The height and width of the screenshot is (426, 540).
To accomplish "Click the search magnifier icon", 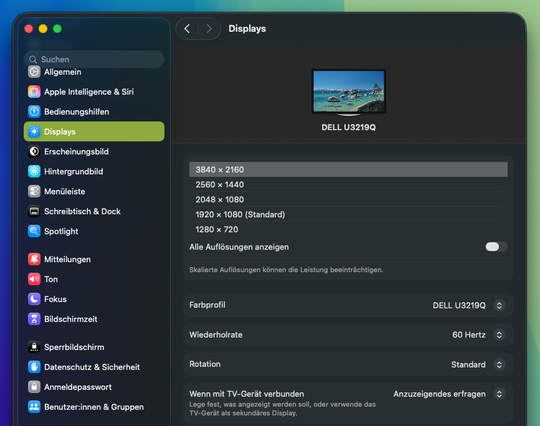I will coord(33,60).
